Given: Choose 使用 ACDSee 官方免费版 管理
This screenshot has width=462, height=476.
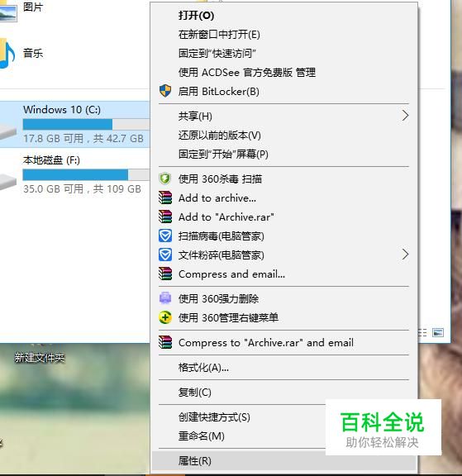Looking at the screenshot, I should click(x=284, y=72).
